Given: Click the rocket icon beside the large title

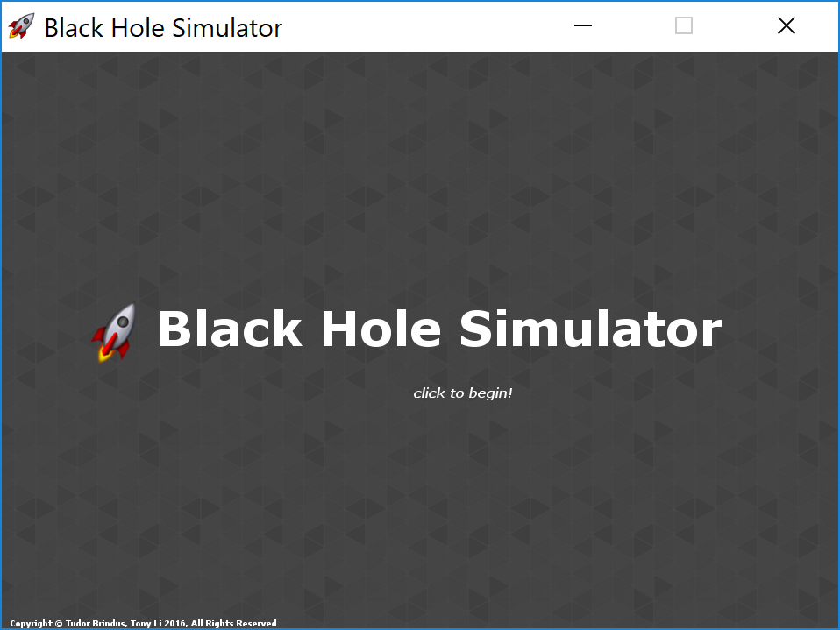Looking at the screenshot, I should point(114,332).
